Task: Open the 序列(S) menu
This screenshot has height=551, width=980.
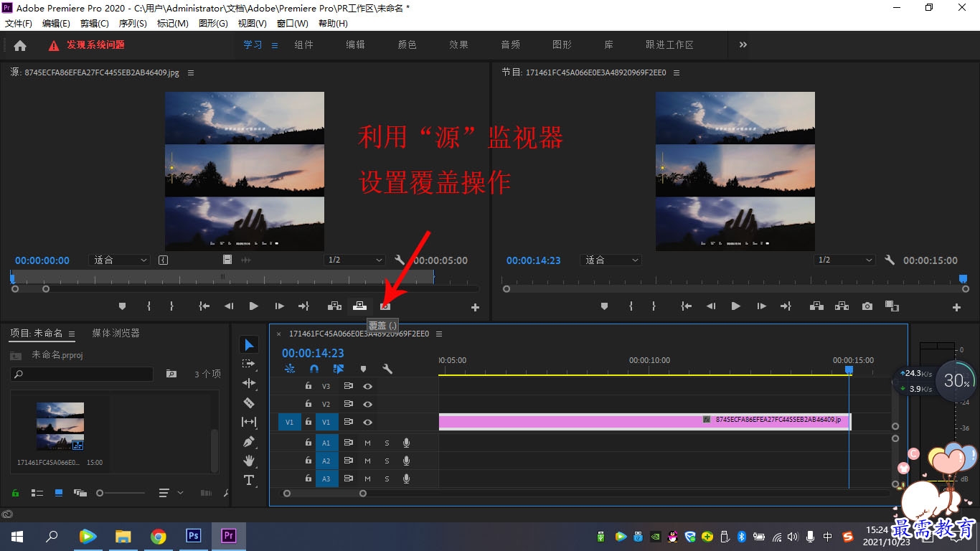Action: tap(133, 24)
